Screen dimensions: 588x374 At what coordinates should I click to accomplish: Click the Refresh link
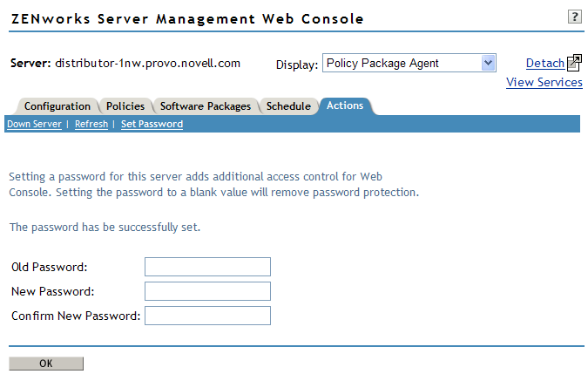pos(91,124)
